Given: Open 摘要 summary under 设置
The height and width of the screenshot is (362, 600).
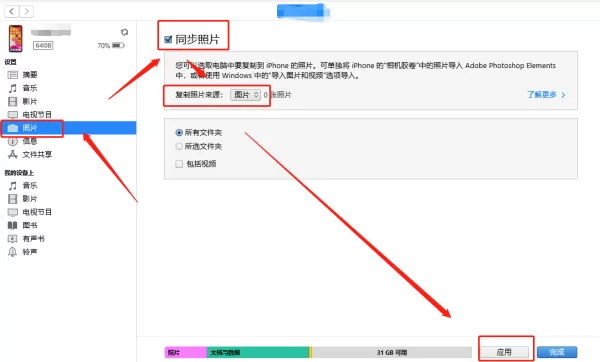Looking at the screenshot, I should (13, 75).
